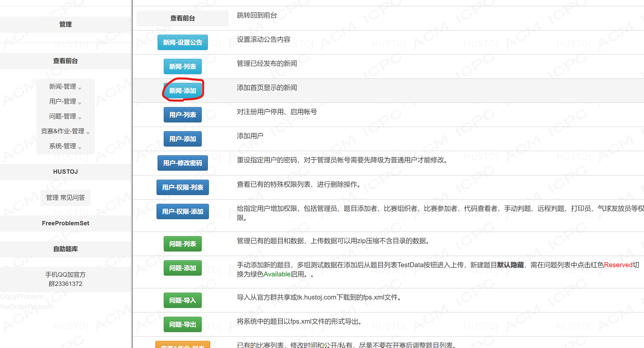Click the 新闻-设置公告 button
644x348 pixels.
(183, 42)
